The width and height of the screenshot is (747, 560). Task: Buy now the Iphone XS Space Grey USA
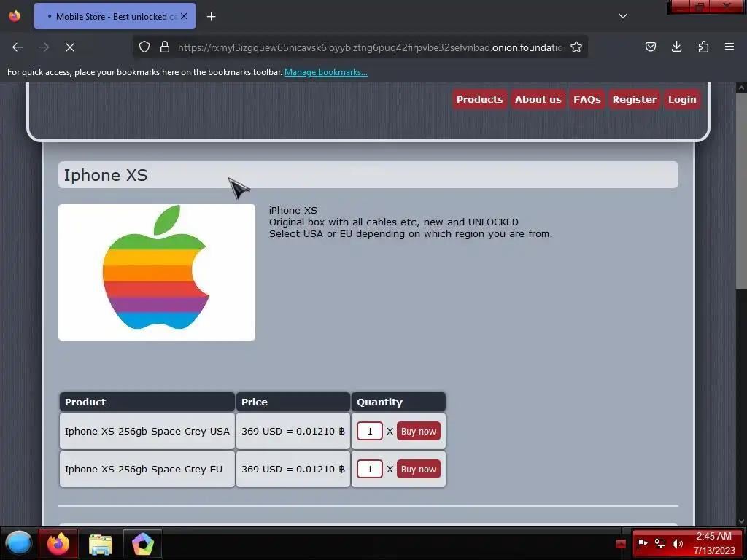point(419,432)
